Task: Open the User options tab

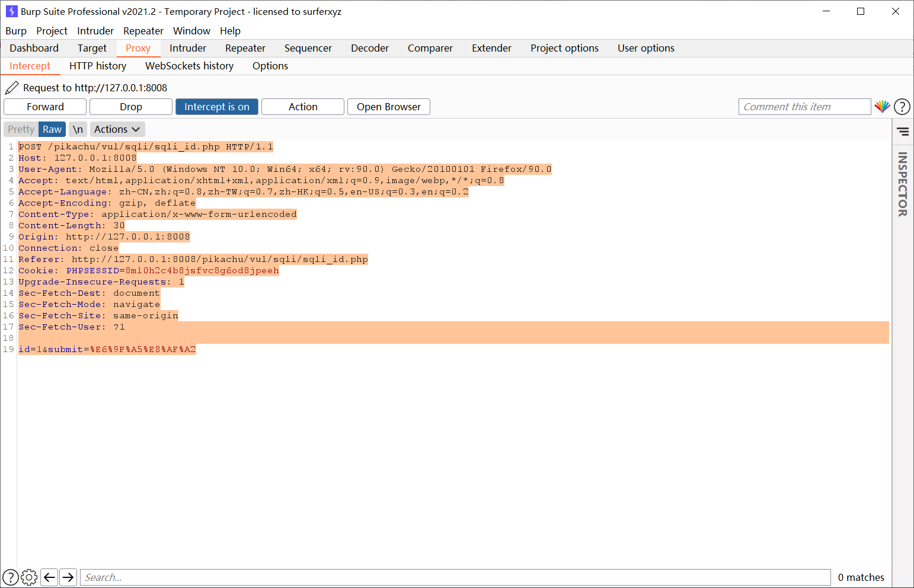Action: click(646, 48)
